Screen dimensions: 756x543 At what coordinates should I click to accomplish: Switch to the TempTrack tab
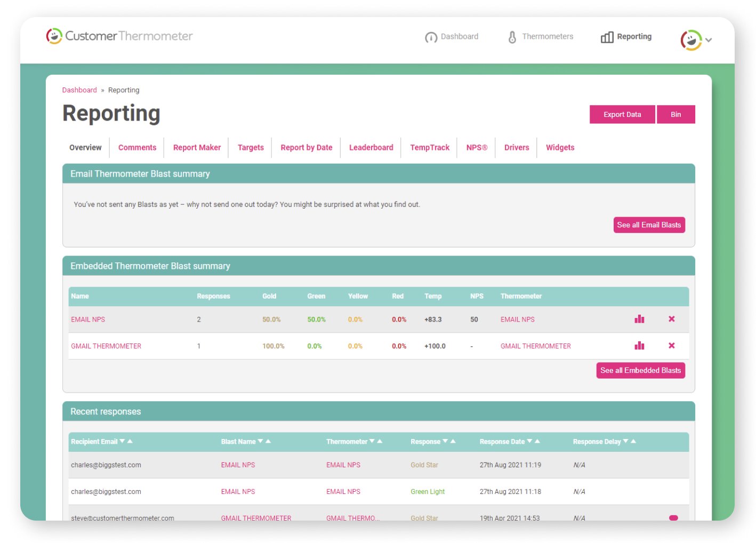point(430,148)
